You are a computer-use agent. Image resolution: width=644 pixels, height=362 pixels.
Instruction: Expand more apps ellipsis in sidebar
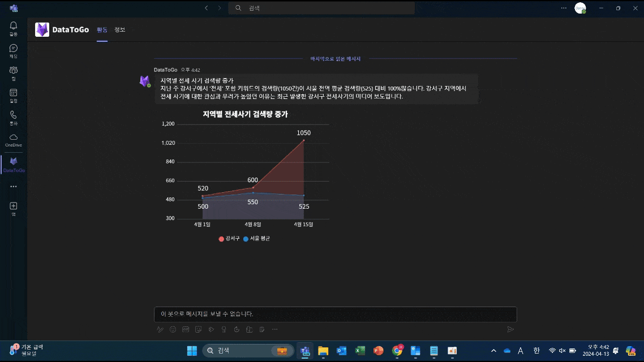pyautogui.click(x=14, y=187)
